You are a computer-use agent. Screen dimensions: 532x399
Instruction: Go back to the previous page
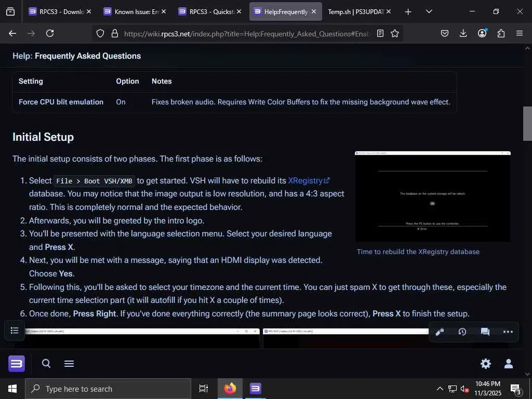pos(12,33)
